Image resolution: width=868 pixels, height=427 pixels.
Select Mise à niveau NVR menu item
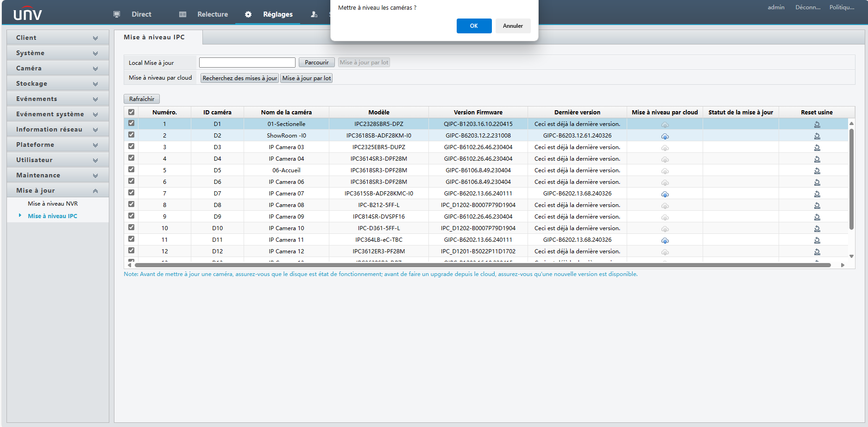coord(53,204)
